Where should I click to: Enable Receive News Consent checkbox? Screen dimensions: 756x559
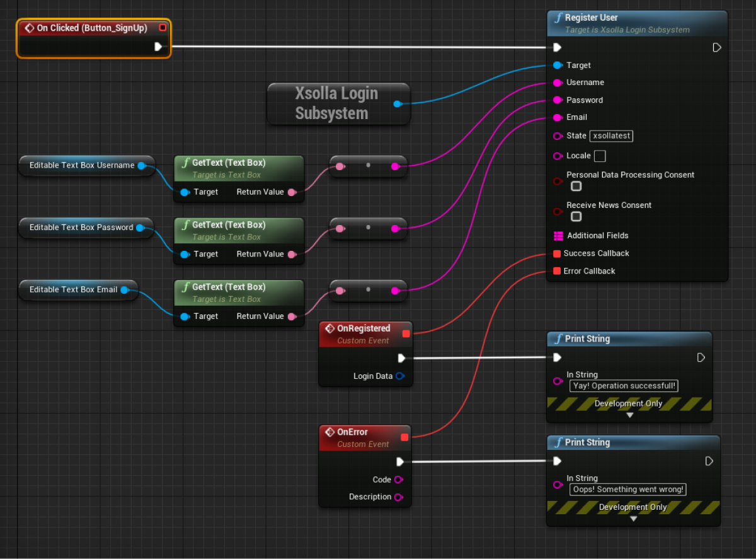click(576, 217)
